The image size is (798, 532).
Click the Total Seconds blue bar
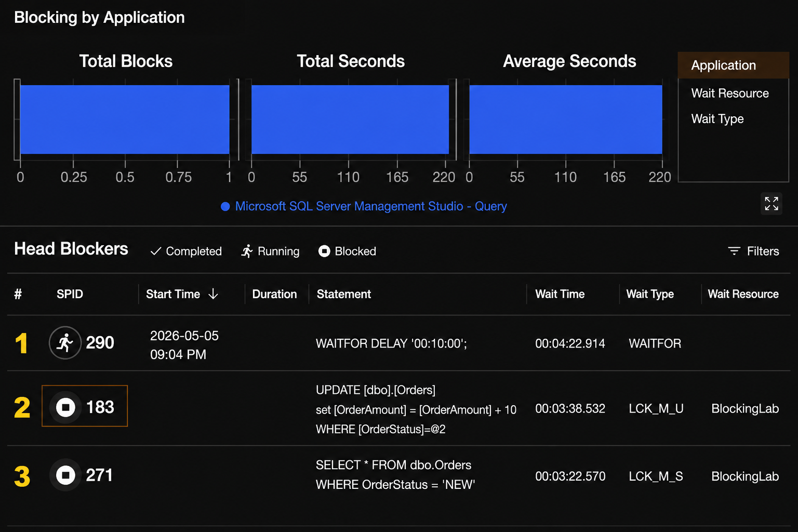click(x=350, y=119)
